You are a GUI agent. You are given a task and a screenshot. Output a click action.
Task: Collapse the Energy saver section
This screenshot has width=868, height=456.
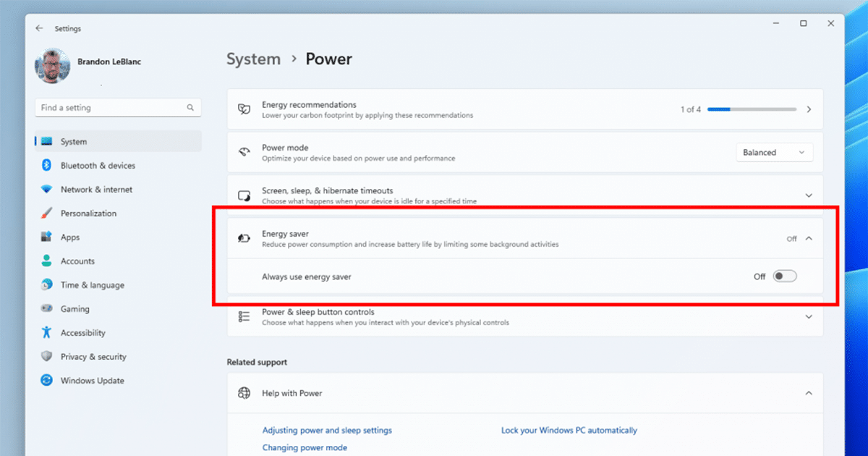[809, 238]
